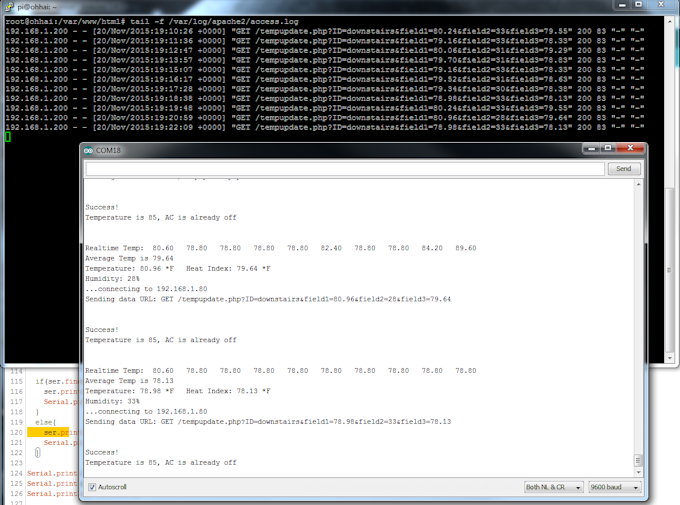
Task: Click the serial monitor scrollbar thumb
Action: click(638, 460)
